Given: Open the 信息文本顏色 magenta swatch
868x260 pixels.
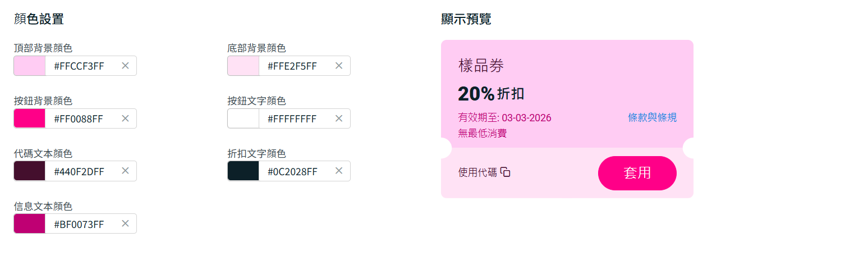Looking at the screenshot, I should (x=30, y=223).
